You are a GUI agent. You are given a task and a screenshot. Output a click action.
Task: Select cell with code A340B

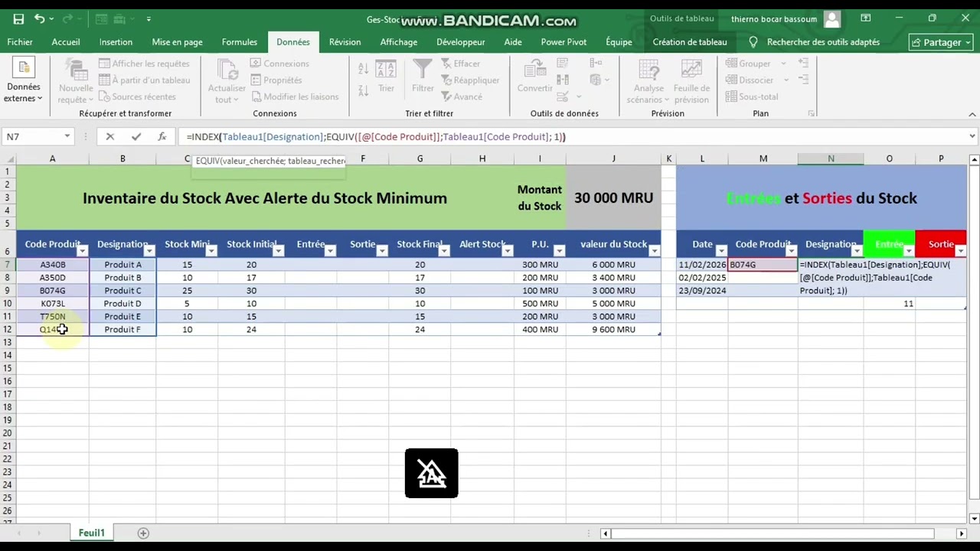pyautogui.click(x=52, y=265)
